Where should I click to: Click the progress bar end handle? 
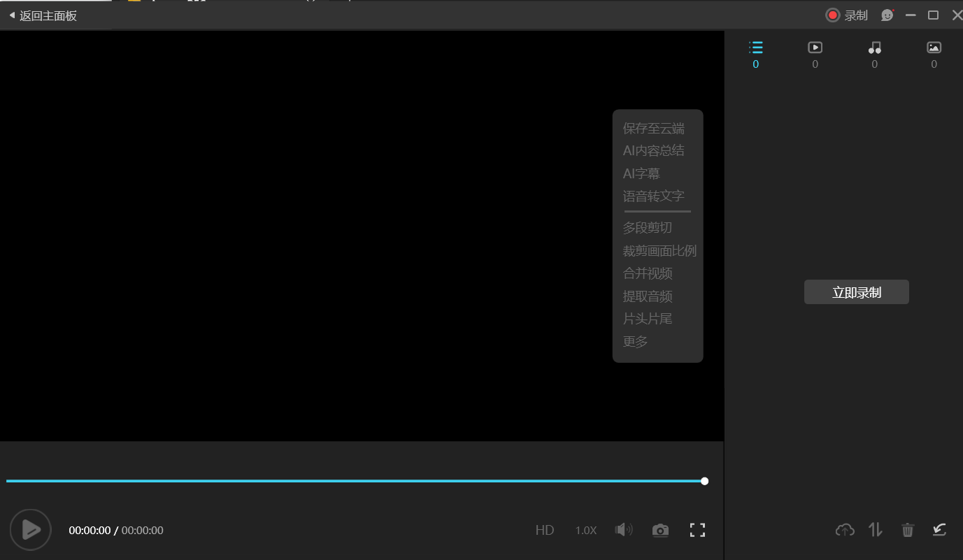click(x=704, y=481)
